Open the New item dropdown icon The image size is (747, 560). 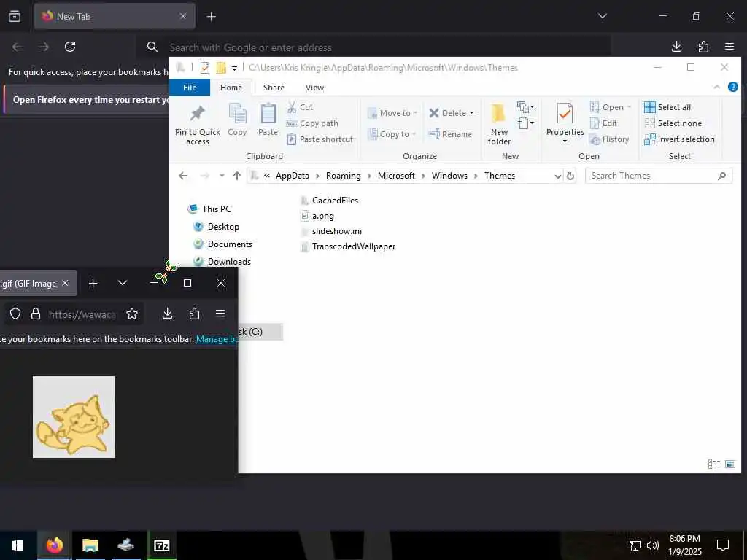525,107
